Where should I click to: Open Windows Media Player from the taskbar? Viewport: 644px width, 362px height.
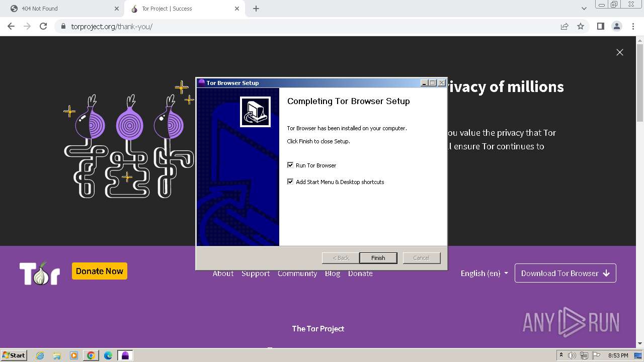[x=74, y=355]
